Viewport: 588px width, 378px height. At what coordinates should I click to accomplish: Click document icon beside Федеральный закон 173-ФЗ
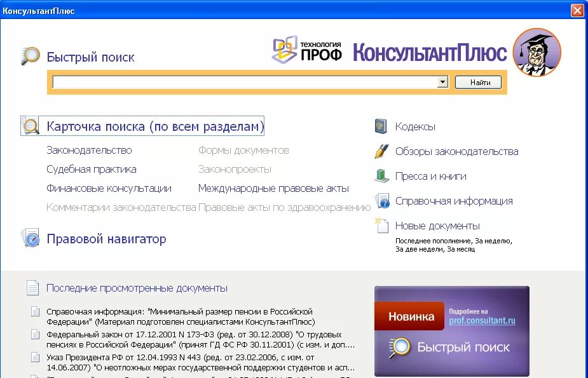coord(35,334)
